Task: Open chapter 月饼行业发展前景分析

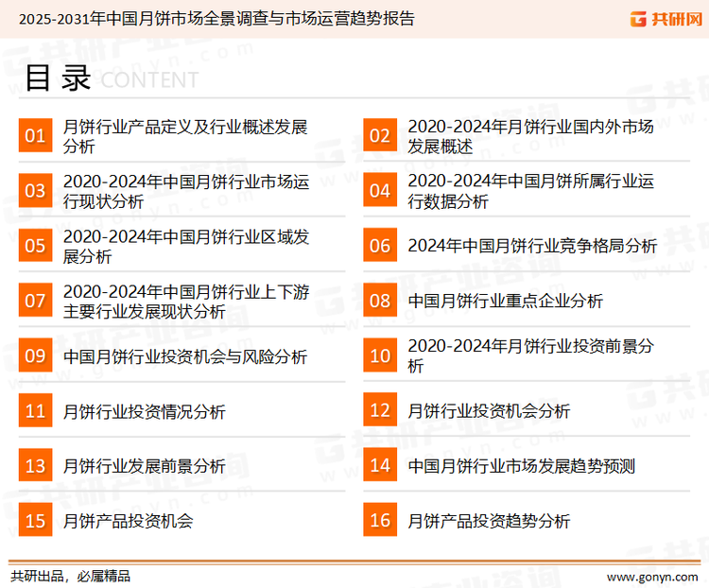Action: pos(144,466)
